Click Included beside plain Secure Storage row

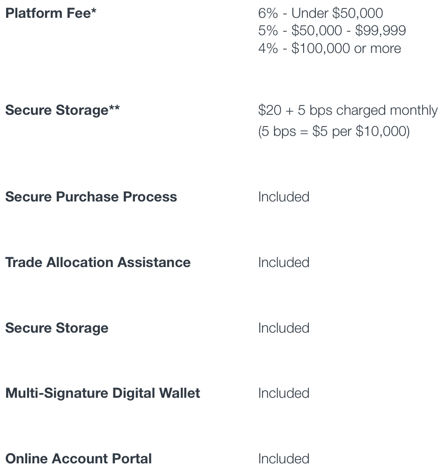point(284,328)
